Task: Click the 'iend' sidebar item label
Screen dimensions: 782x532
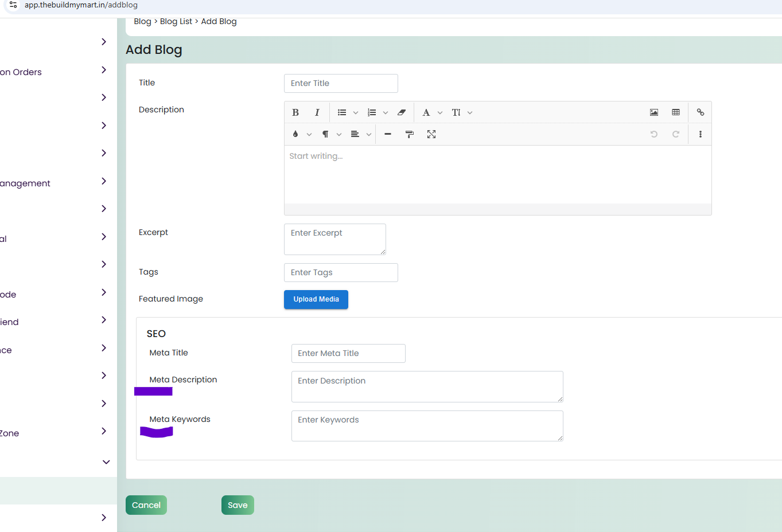Action: pos(9,322)
